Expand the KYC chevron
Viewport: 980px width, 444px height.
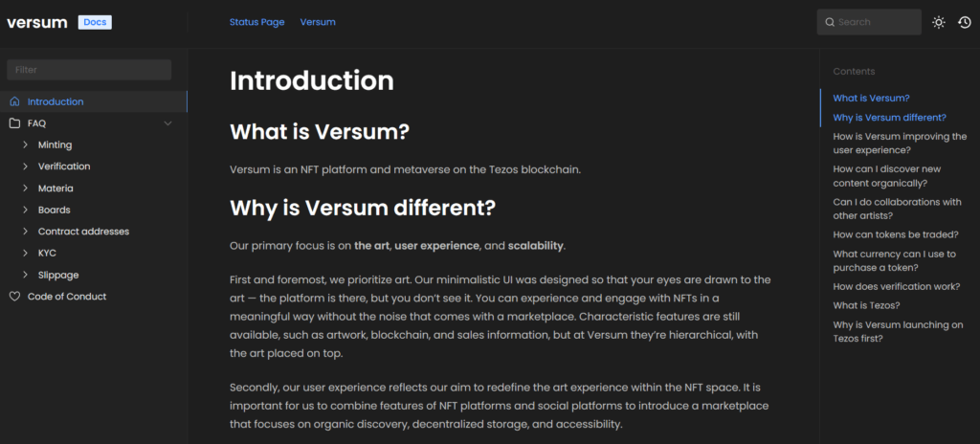(x=26, y=254)
